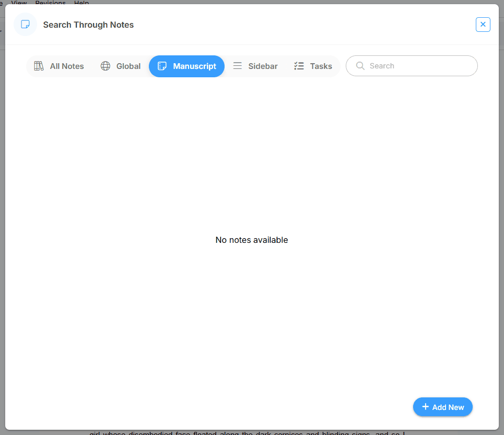
Task: Click the globe icon for Global notes
Action: (x=106, y=66)
